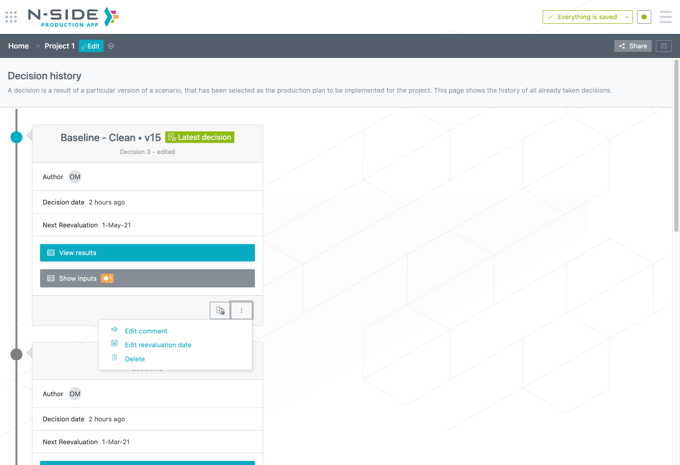This screenshot has width=680, height=465.
Task: Expand the 'Everything is saved' dropdown
Action: point(627,17)
